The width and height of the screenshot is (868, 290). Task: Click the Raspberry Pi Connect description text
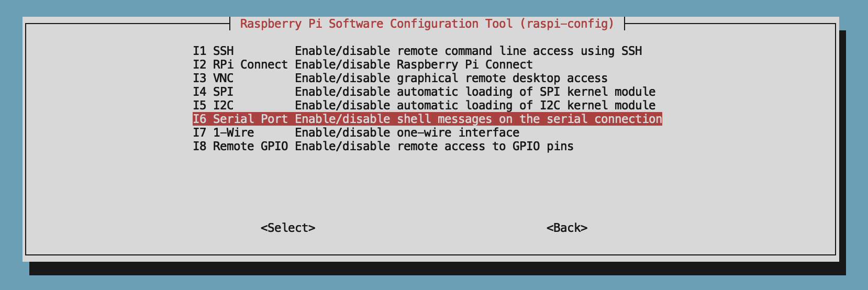coord(414,64)
